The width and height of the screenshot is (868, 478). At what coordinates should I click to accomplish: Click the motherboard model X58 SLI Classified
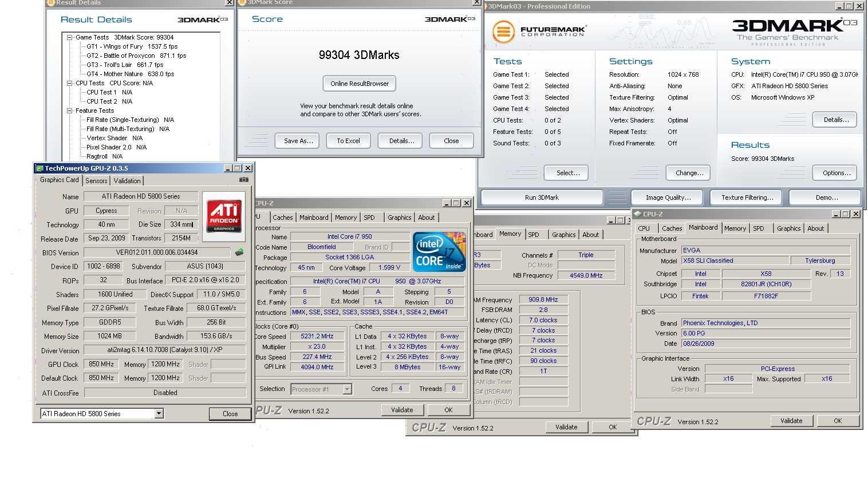point(735,260)
